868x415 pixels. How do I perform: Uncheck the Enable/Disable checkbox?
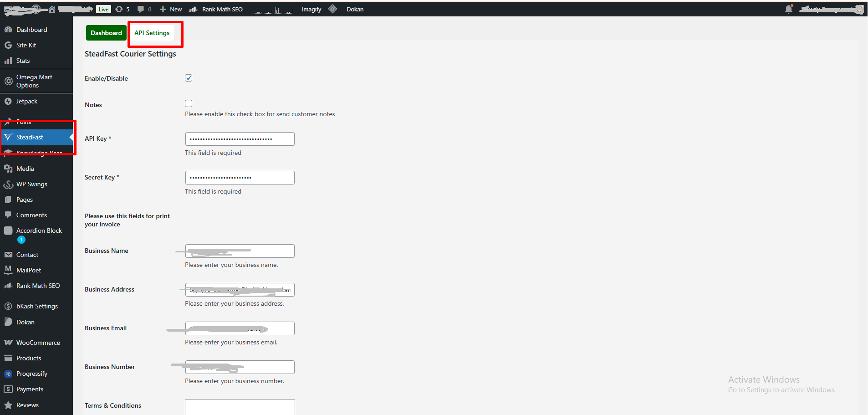[x=189, y=78]
